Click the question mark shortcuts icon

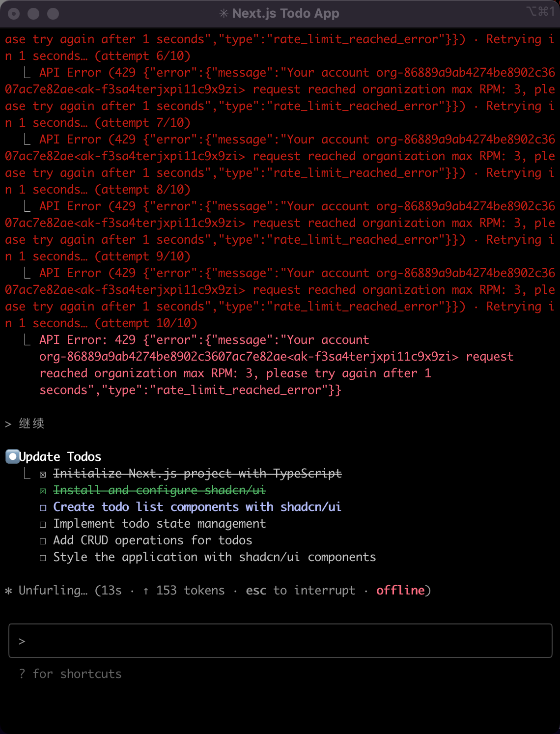click(x=22, y=674)
